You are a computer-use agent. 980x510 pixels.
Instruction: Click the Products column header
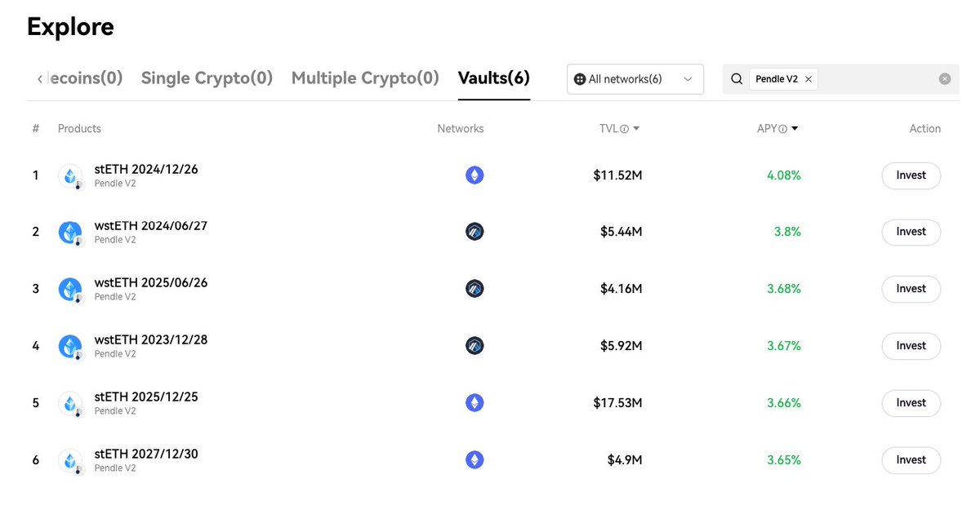coord(79,129)
